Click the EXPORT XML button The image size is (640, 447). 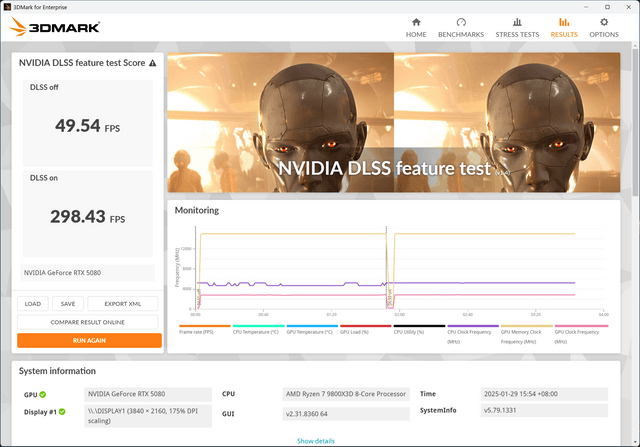[122, 304]
